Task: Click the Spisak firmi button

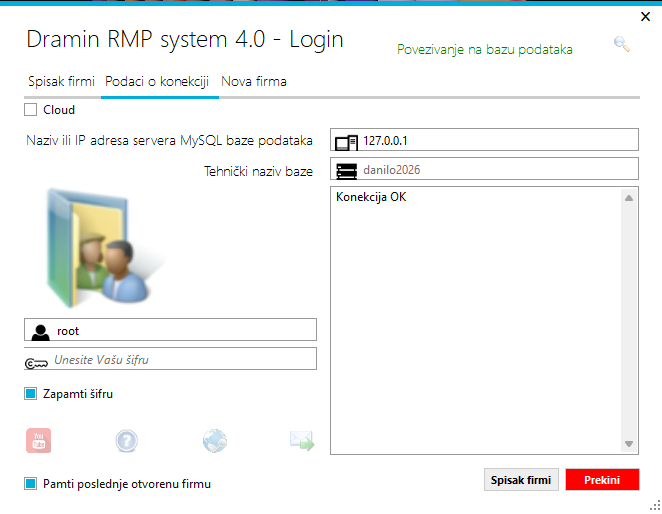Action: (521, 480)
